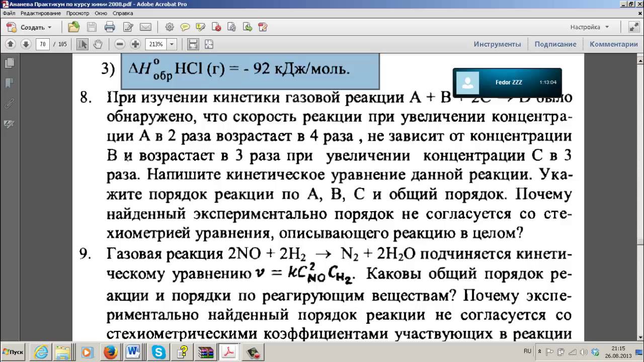This screenshot has height=362, width=644.
Task: Click the page number field 70
Action: [42, 44]
